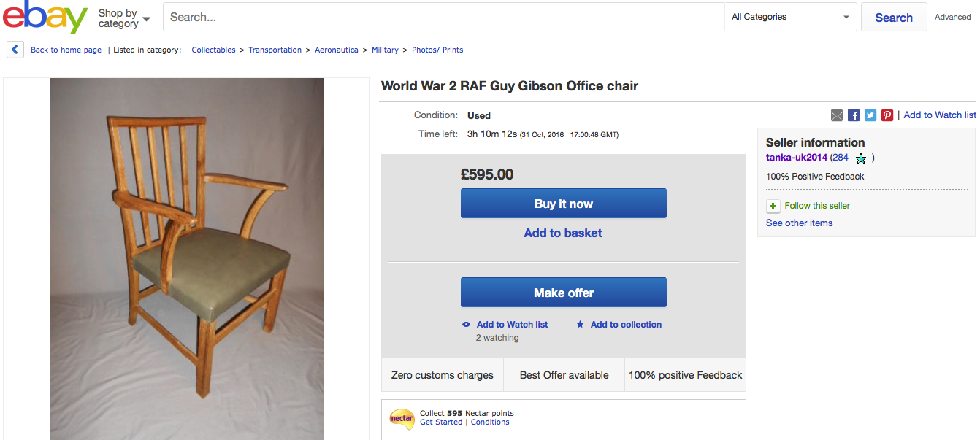This screenshot has height=440, width=980.
Task: Click the seller feedback star icon
Action: [x=861, y=158]
